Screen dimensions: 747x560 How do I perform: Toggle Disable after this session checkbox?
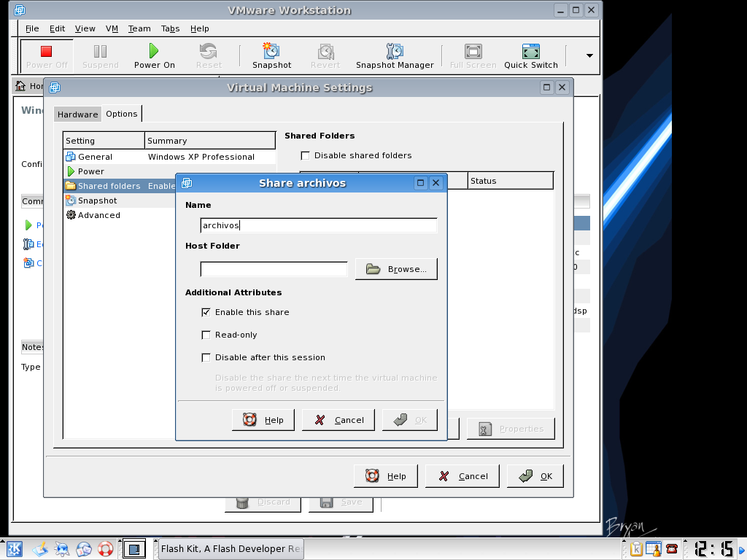coord(206,357)
